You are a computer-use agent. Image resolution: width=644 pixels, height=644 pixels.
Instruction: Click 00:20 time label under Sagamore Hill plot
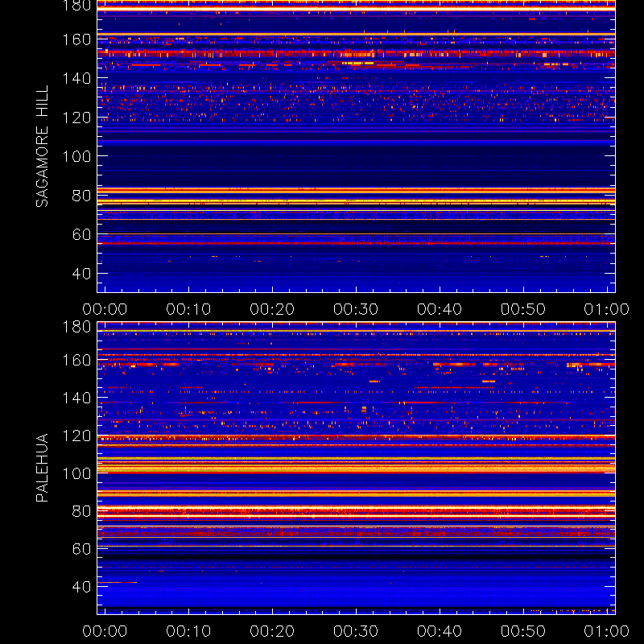[272, 309]
